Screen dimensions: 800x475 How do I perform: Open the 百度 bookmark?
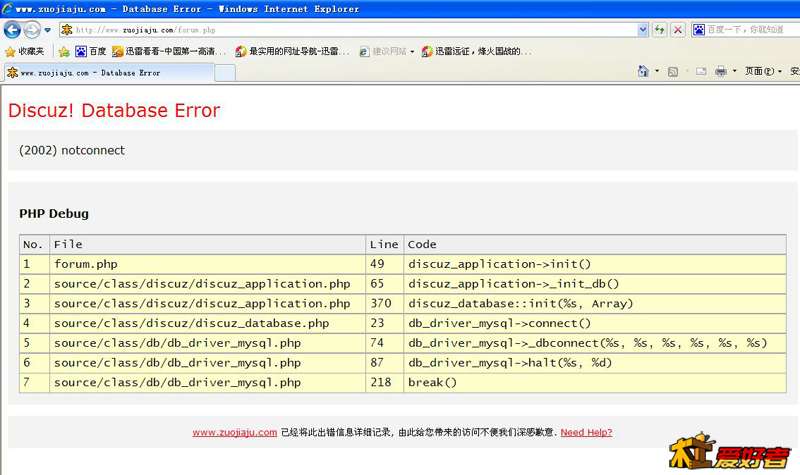[90, 51]
